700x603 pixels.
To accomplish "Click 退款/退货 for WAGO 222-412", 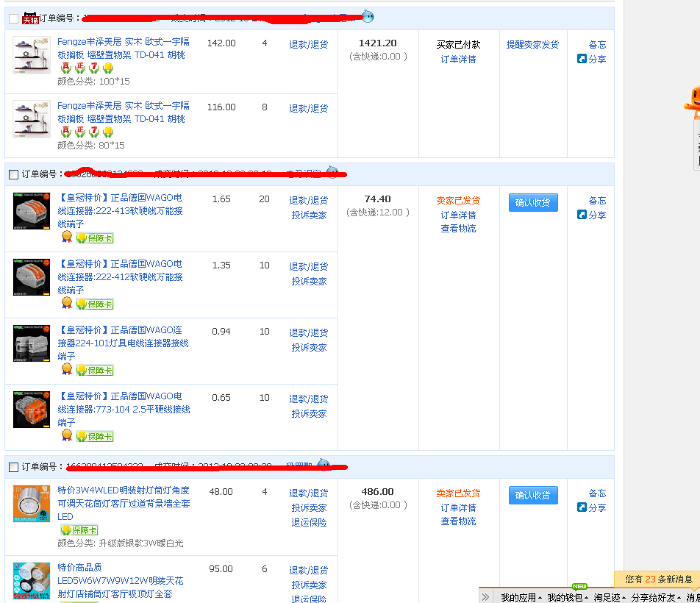I will 309,266.
